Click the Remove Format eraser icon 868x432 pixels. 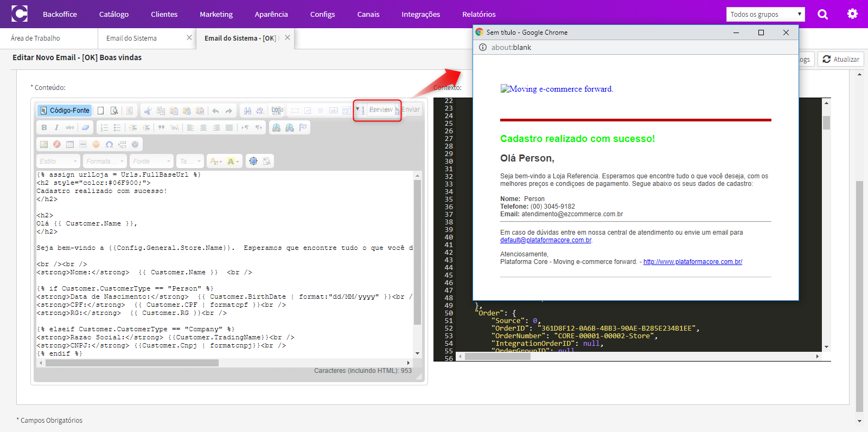tap(85, 127)
